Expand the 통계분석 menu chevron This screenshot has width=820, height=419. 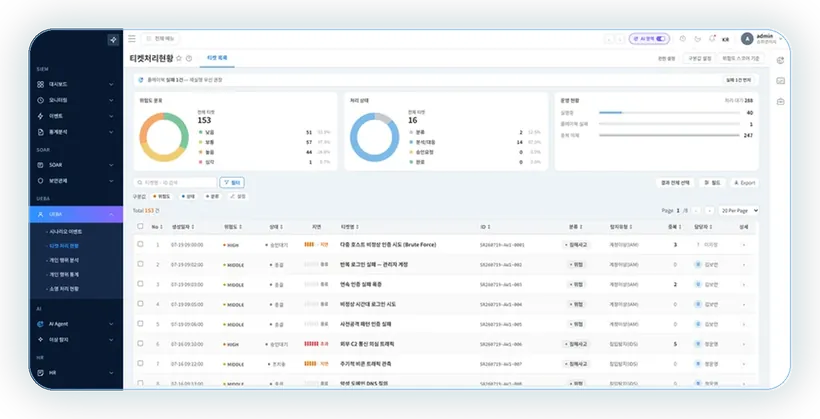[111, 132]
